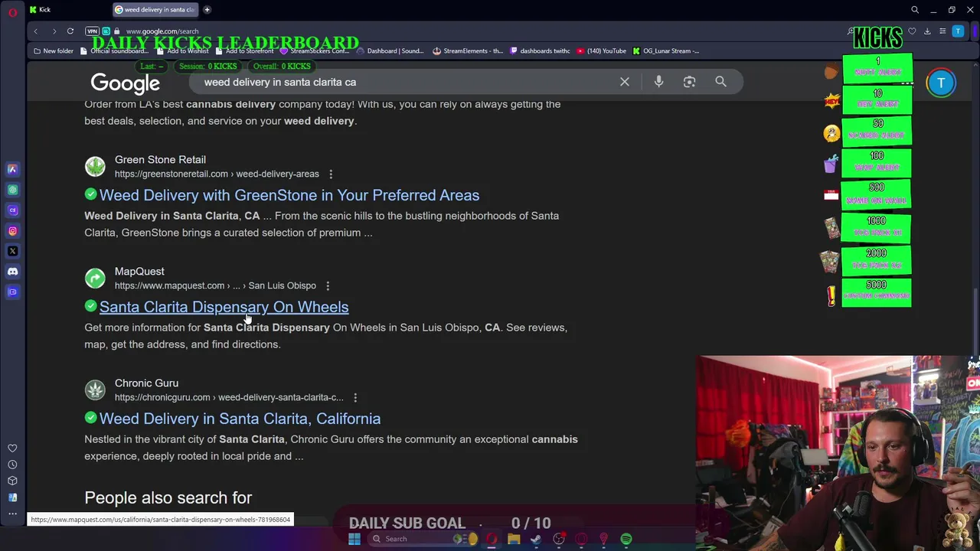Viewport: 980px width, 551px height.
Task: Open sidebar more options dots
Action: pos(12,514)
